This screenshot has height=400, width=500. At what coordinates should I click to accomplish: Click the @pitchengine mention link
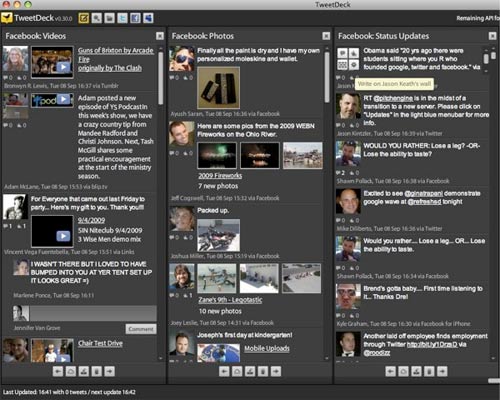click(393, 98)
